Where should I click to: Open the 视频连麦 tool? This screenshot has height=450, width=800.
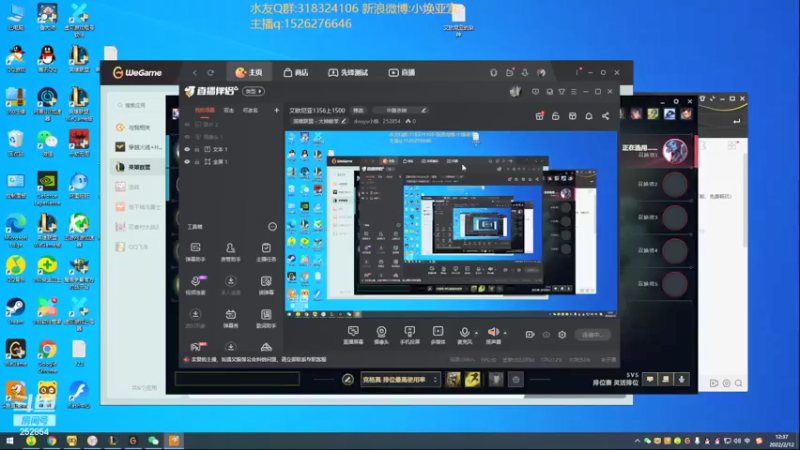click(x=195, y=285)
